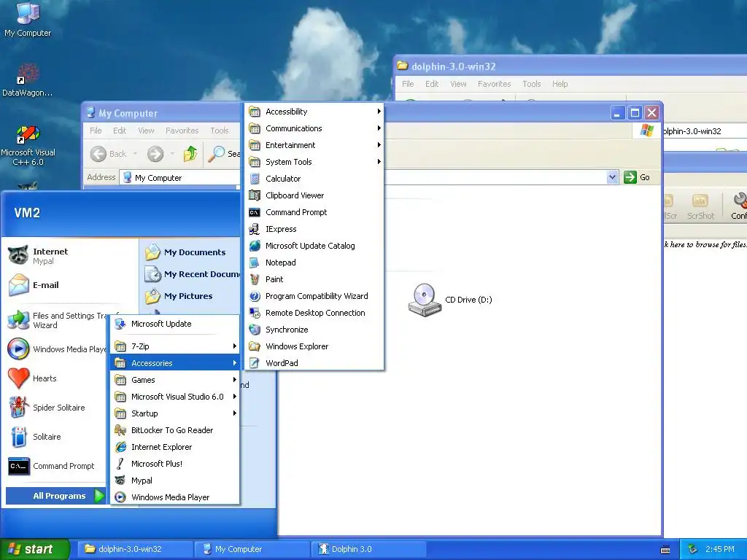Open Microsoft Update in All Programs
The image size is (747, 560).
[174, 324]
